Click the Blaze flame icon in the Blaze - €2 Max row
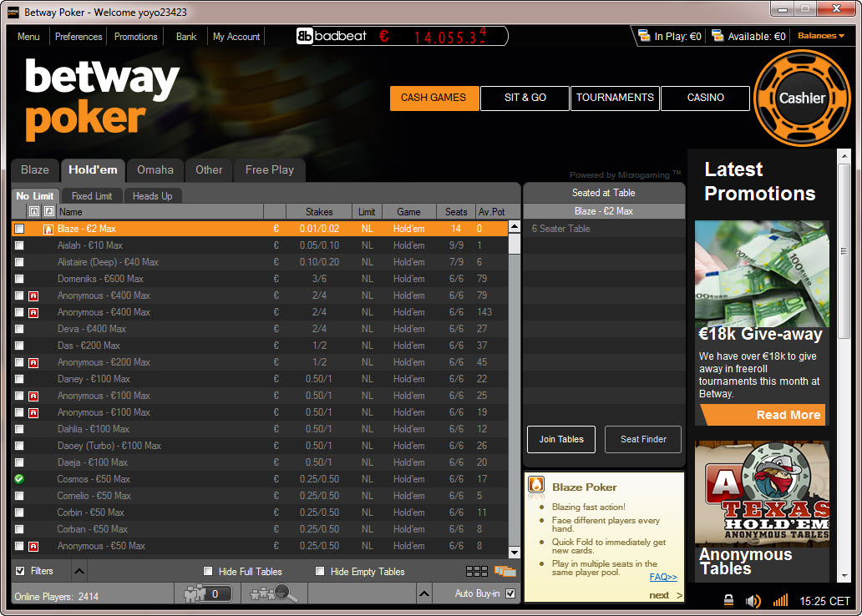The image size is (862, 616). (48, 230)
